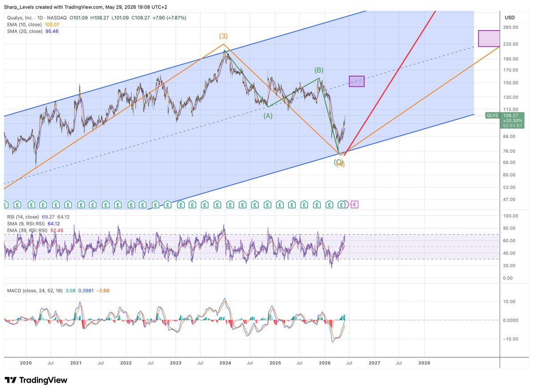Click the MACD signal value −2.68
The width and height of the screenshot is (533, 392).
103,291
